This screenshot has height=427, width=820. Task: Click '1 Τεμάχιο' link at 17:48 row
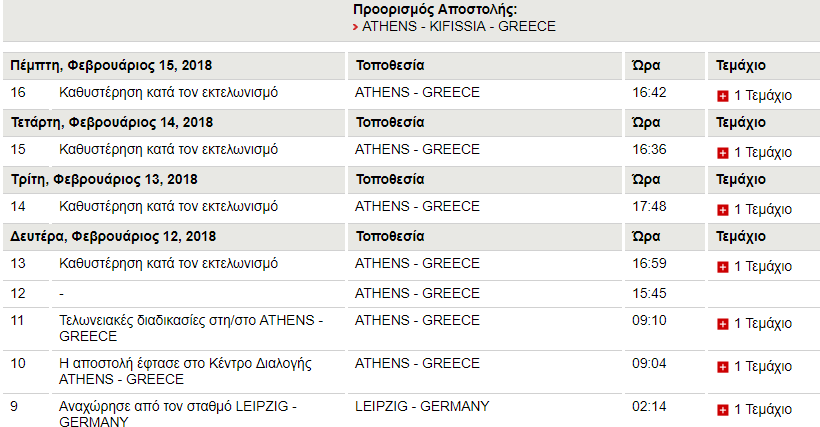(x=763, y=210)
